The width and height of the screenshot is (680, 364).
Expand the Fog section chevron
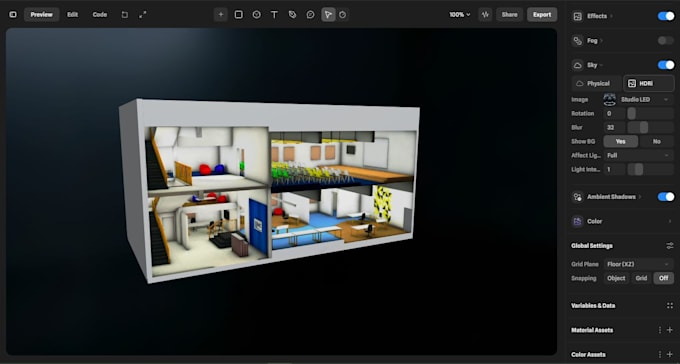[x=602, y=41]
